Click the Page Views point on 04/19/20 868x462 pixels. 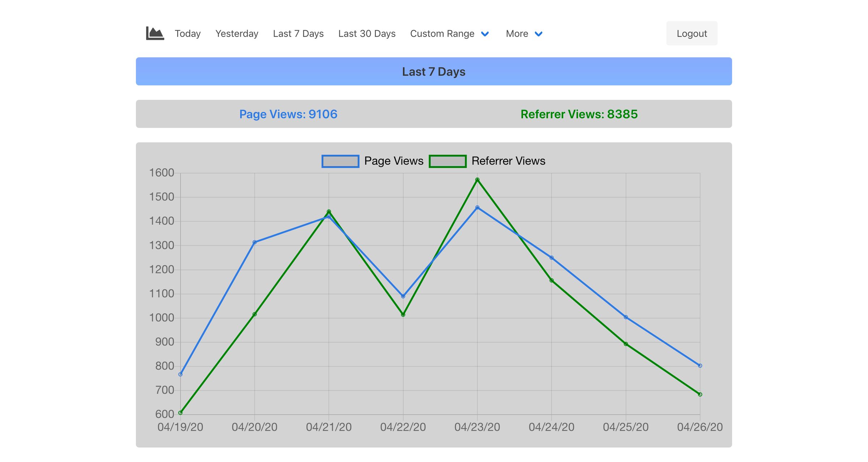point(180,374)
